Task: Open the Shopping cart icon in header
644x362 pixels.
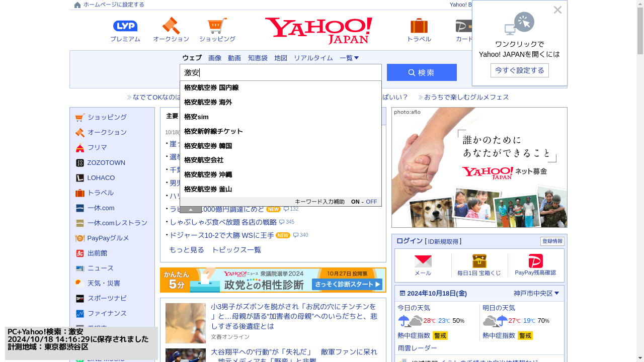Action: 217,26
